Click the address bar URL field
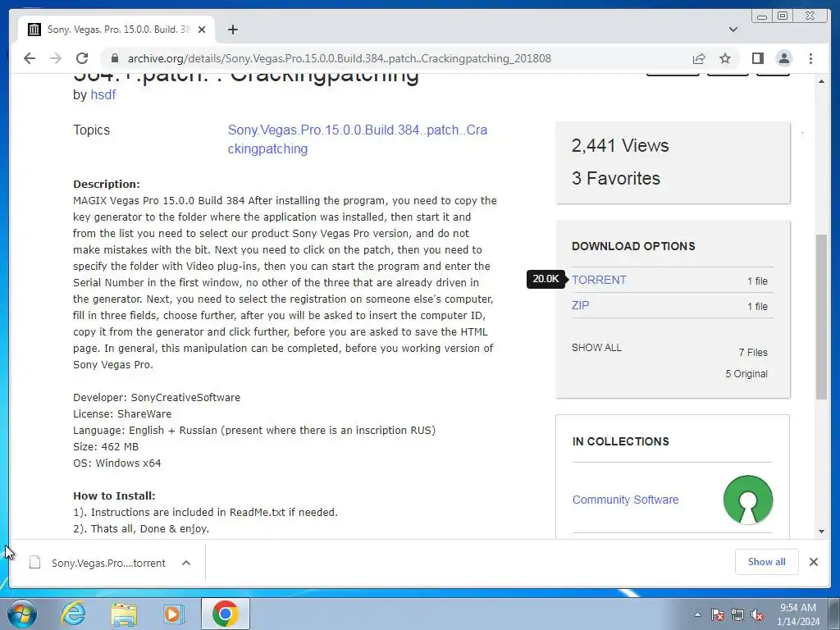Image resolution: width=840 pixels, height=630 pixels. click(x=339, y=58)
